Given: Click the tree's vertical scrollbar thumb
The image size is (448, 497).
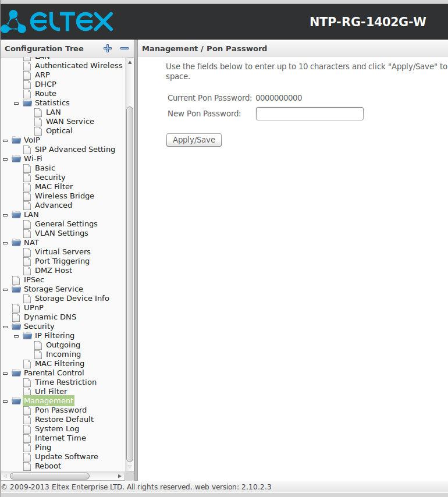Looking at the screenshot, I should 130,285.
